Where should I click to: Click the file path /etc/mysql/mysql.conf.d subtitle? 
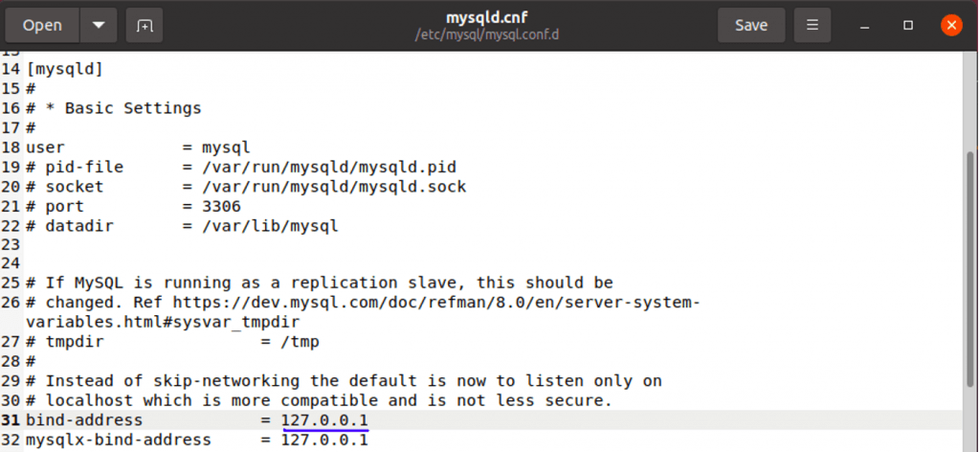[488, 35]
